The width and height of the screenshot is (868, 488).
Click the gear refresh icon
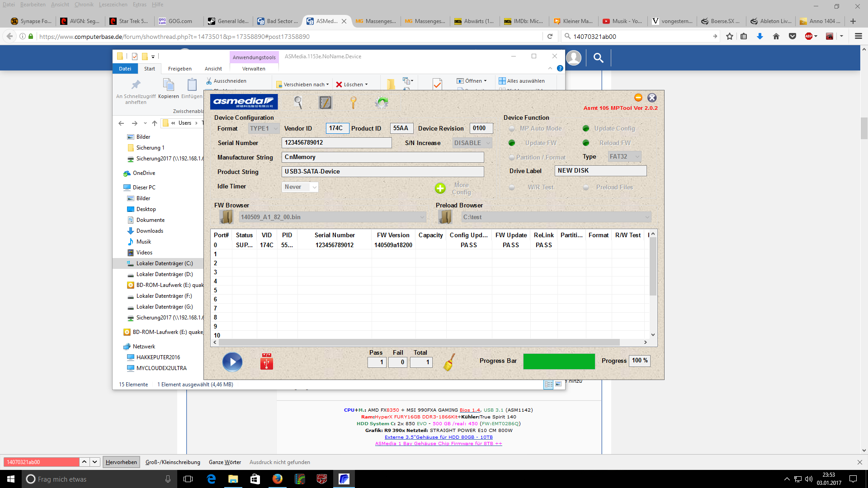pos(382,103)
